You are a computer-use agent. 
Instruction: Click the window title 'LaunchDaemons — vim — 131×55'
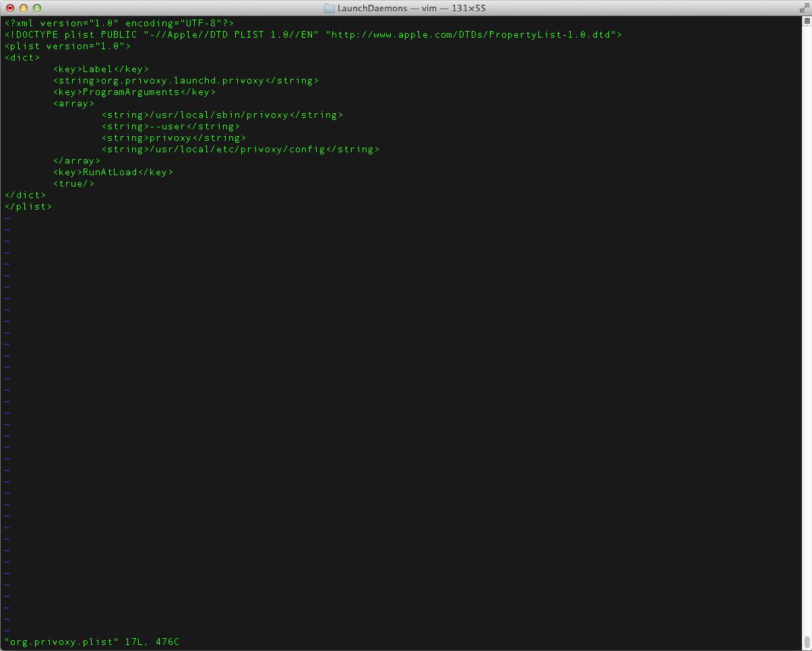tap(412, 8)
